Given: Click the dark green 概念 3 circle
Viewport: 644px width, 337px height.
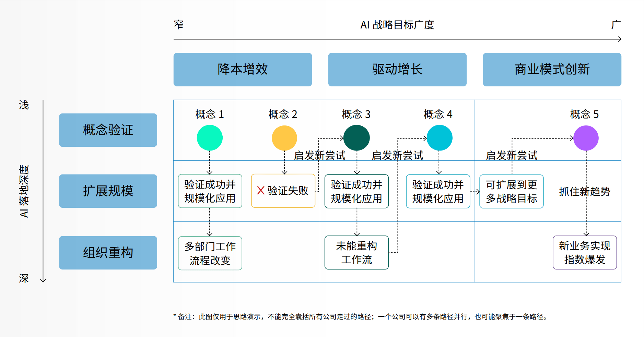Looking at the screenshot, I should (357, 137).
